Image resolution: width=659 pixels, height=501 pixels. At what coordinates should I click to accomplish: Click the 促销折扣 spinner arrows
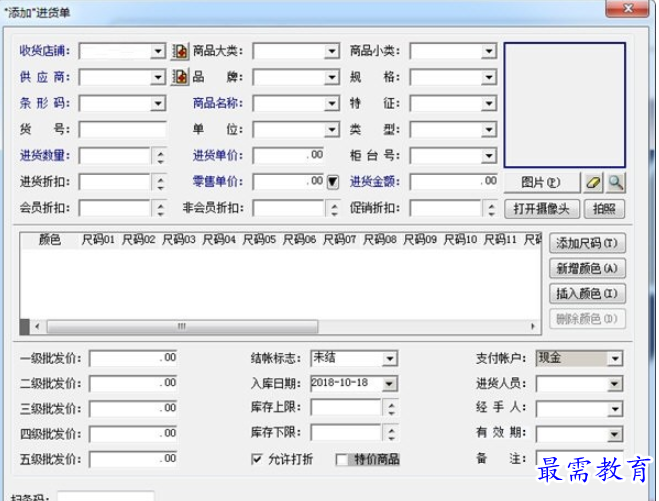(491, 208)
